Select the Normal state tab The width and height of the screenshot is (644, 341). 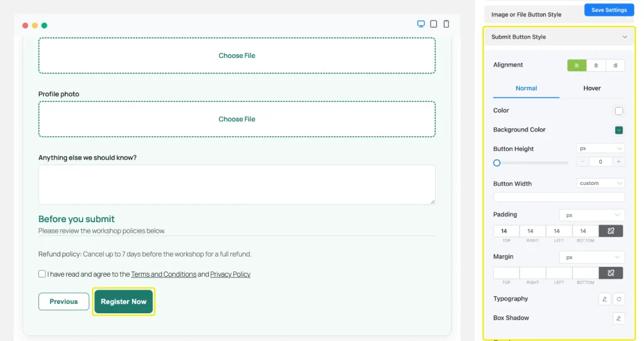526,88
